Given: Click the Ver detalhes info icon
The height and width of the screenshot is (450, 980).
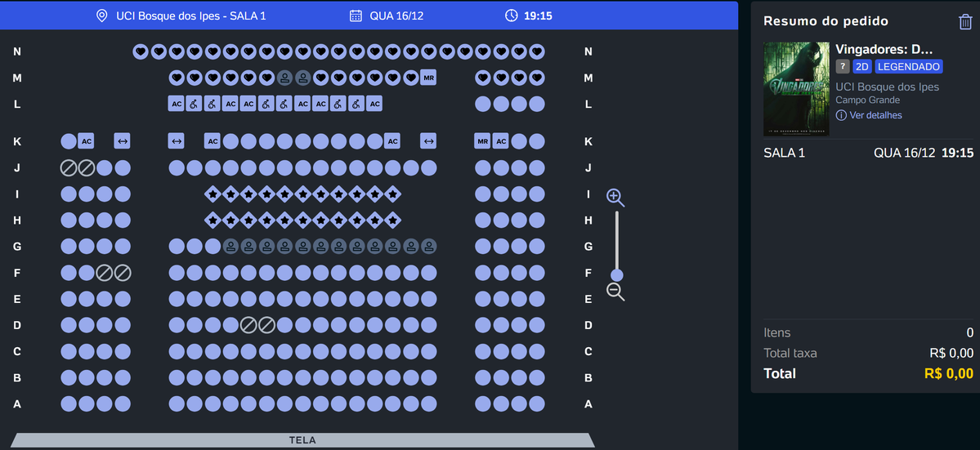Looking at the screenshot, I should (x=840, y=115).
